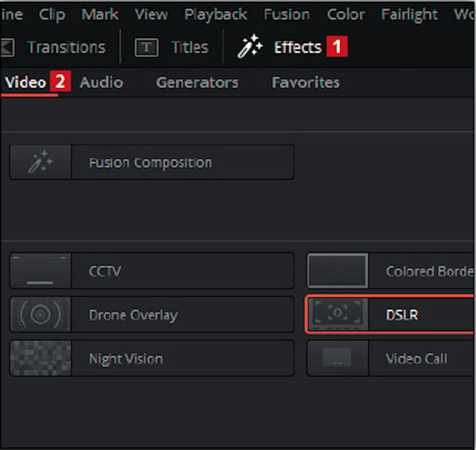Select the Video effects tab
Viewport: 476px width, 450px height.
click(26, 82)
